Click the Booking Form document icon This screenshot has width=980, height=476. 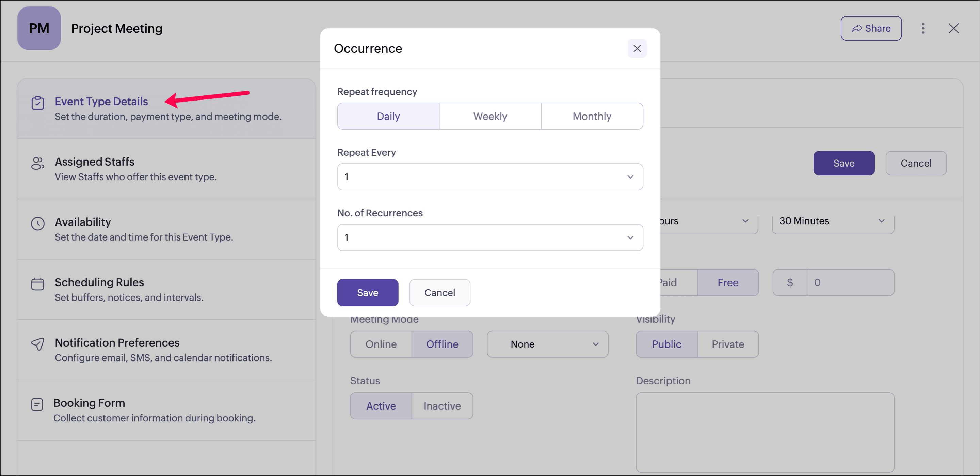[37, 404]
